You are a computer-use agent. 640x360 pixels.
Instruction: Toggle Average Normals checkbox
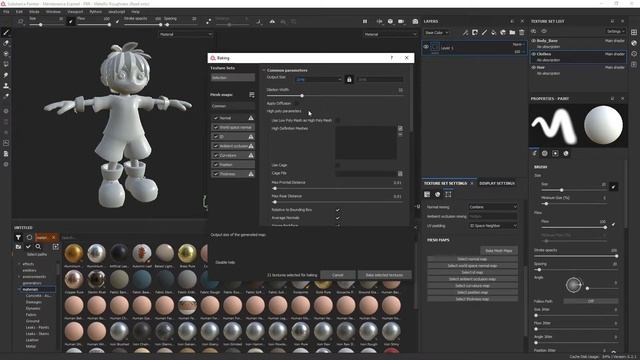pyautogui.click(x=338, y=218)
